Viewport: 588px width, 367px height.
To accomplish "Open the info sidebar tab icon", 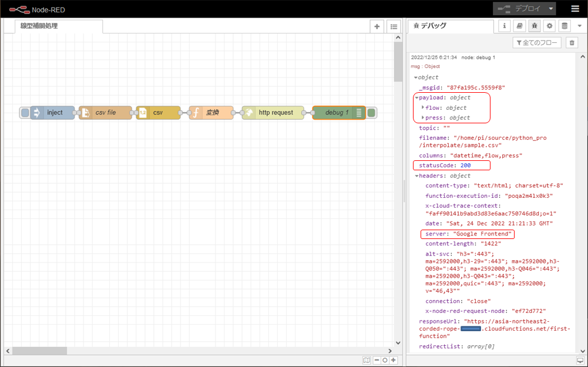I will pyautogui.click(x=504, y=26).
